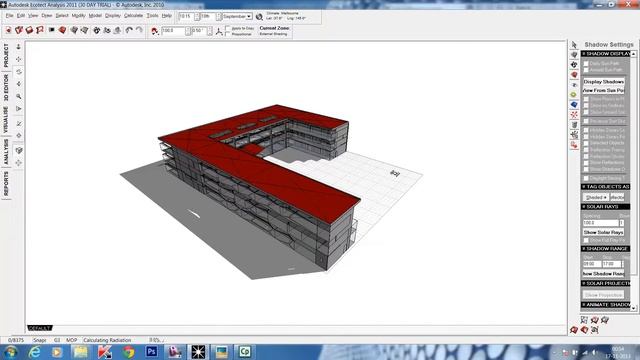This screenshot has height=360, width=640.
Task: Click the red cube icon in right panel strip
Action: [574, 75]
